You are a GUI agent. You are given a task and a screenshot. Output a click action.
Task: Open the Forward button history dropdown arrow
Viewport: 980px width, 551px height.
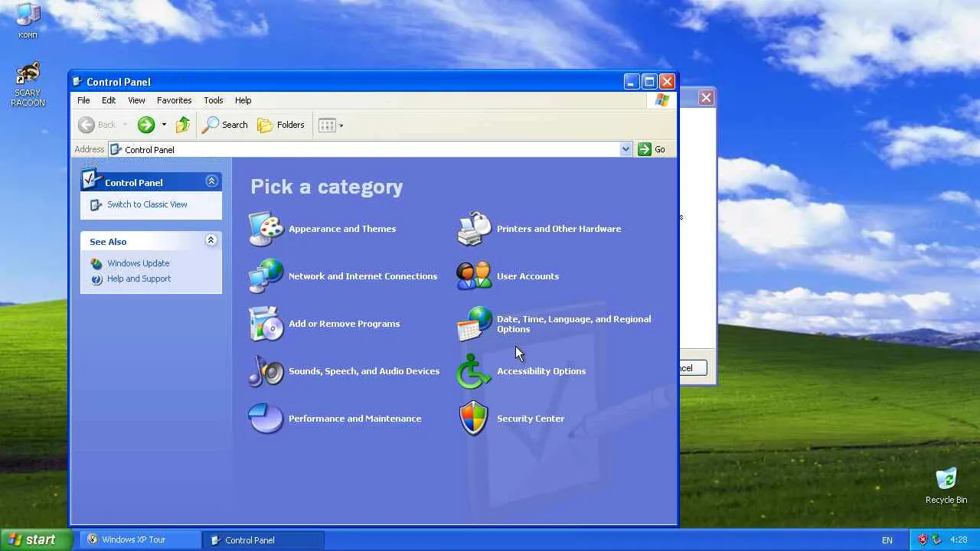coord(164,125)
